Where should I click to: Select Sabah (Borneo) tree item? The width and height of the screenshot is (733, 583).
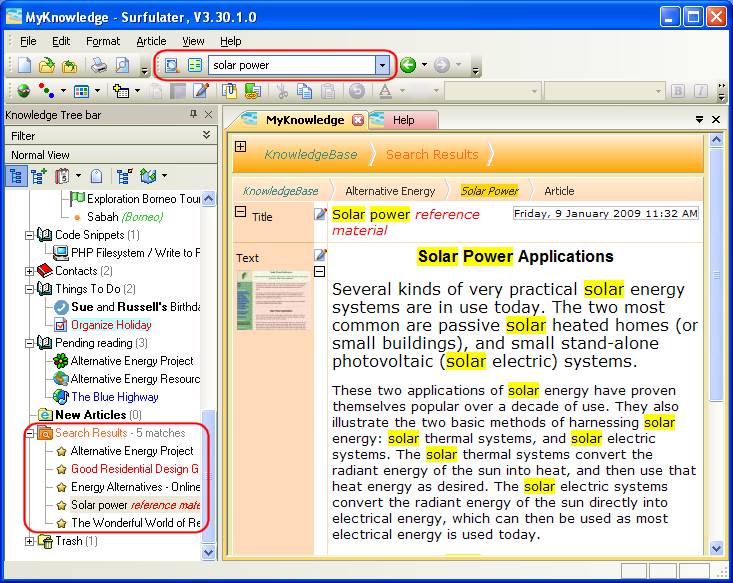tap(125, 217)
